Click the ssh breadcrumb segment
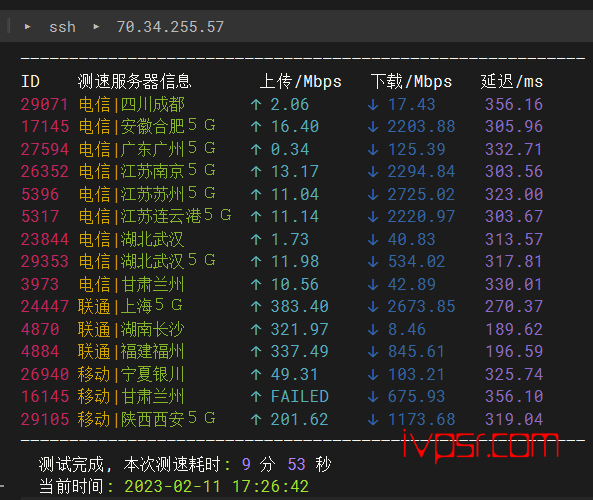 point(62,27)
